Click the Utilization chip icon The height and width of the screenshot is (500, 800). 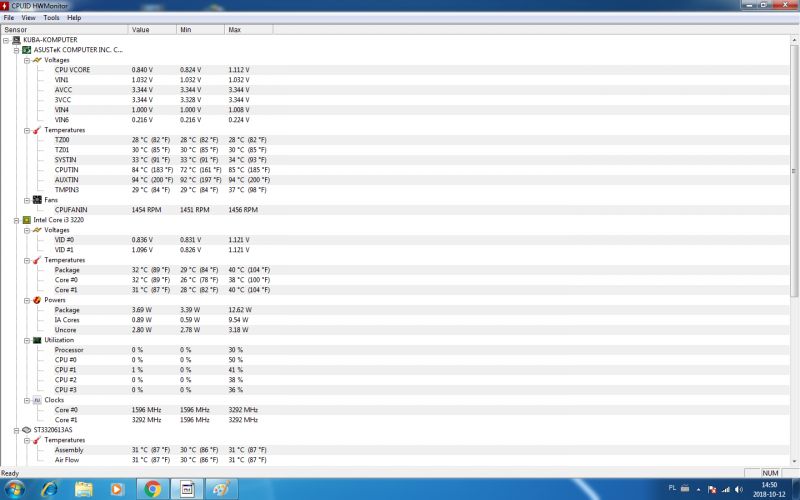click(37, 340)
